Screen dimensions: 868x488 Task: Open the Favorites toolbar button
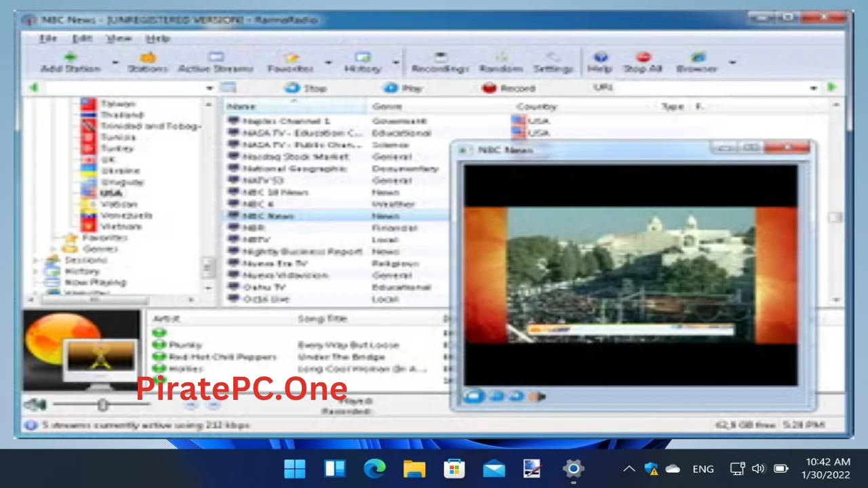(x=291, y=62)
